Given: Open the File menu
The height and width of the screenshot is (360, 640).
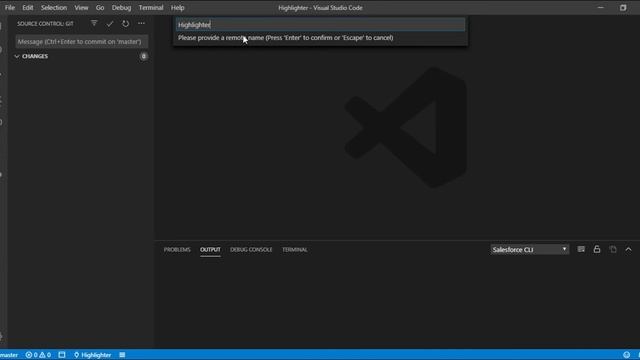Looking at the screenshot, I should 9,8.
